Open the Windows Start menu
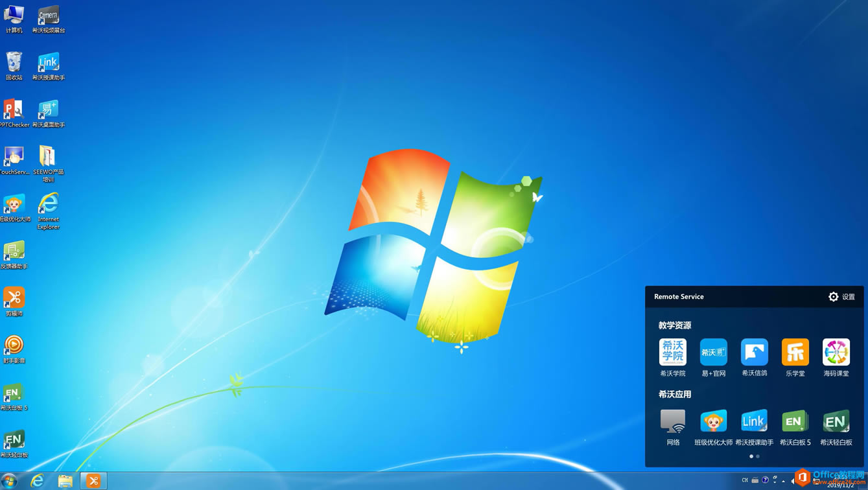The height and width of the screenshot is (490, 868). [9, 481]
